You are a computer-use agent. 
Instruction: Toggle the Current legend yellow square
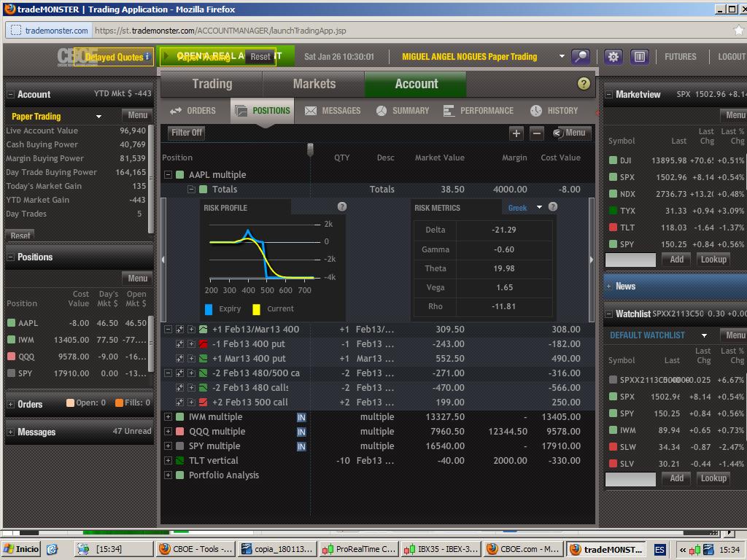pyautogui.click(x=256, y=309)
